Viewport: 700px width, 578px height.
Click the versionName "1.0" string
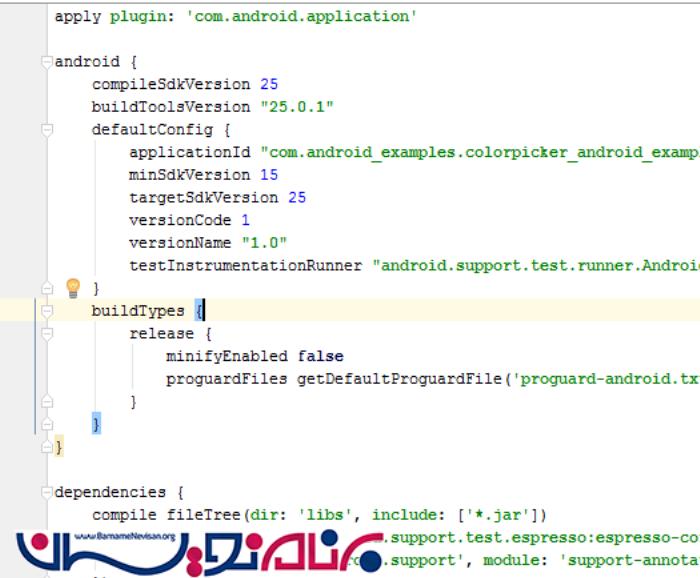264,243
